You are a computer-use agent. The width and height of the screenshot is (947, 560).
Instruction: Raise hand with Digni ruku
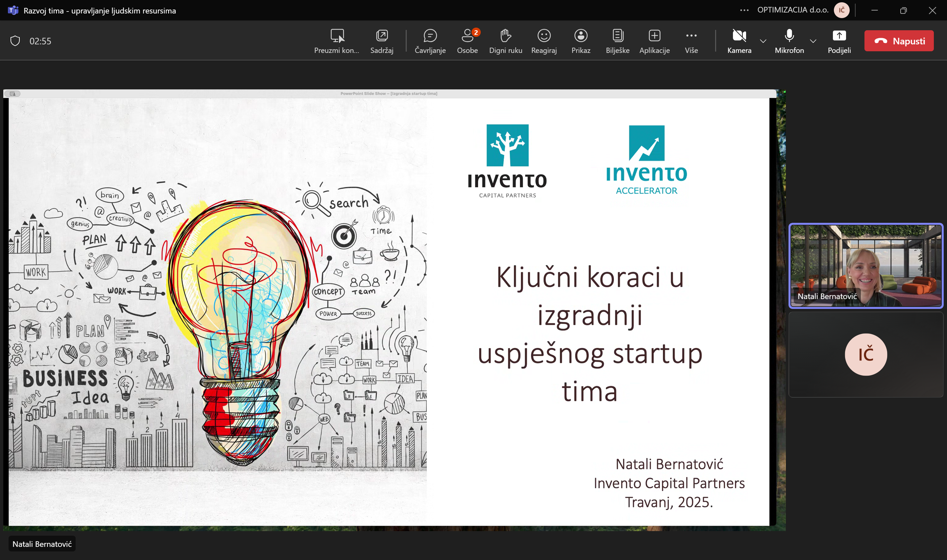coord(505,41)
